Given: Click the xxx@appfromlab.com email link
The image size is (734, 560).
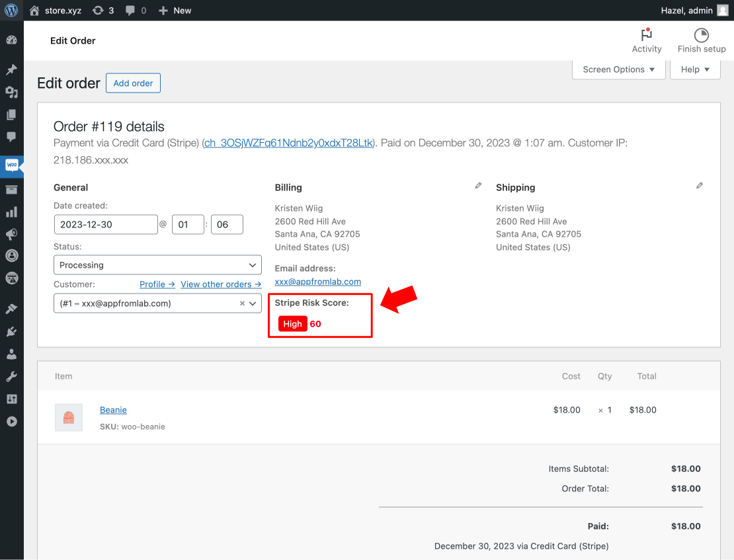Looking at the screenshot, I should click(x=318, y=282).
